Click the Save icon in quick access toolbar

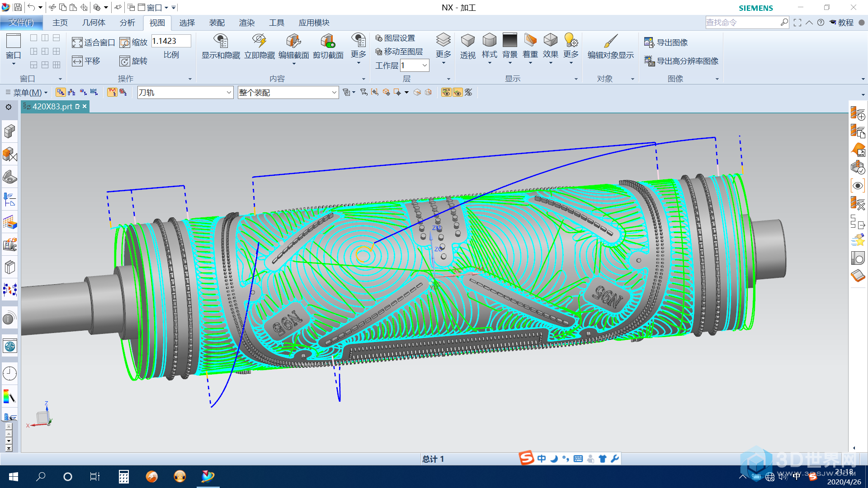click(x=18, y=7)
